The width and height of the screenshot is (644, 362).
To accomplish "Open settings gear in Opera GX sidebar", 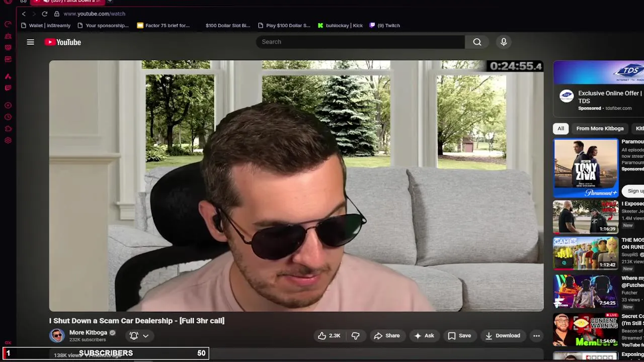I will (x=8, y=140).
